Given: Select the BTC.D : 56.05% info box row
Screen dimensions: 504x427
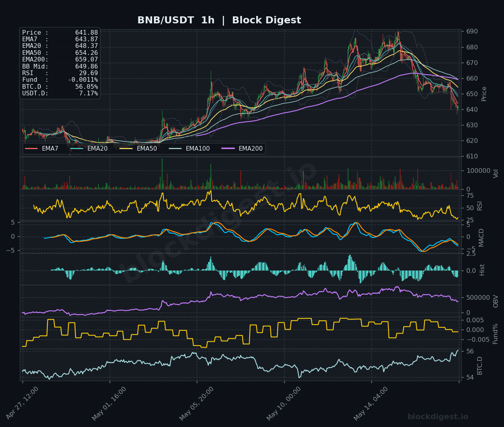Looking at the screenshot, I should point(60,86).
